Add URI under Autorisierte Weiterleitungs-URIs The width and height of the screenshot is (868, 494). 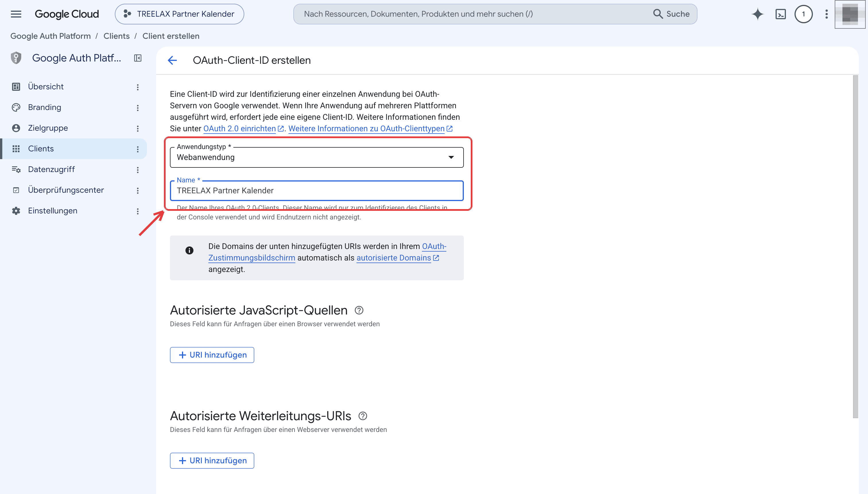click(x=212, y=461)
